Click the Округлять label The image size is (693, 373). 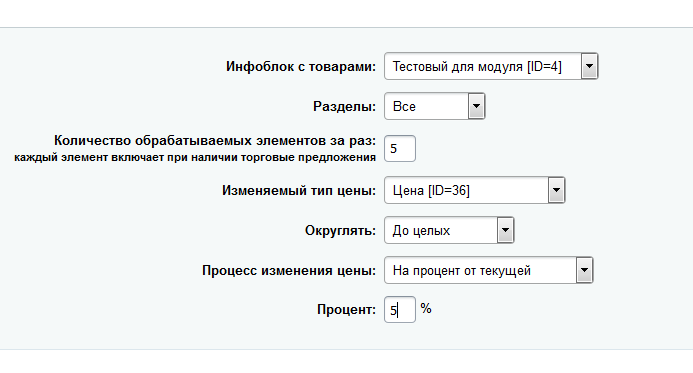pos(340,231)
